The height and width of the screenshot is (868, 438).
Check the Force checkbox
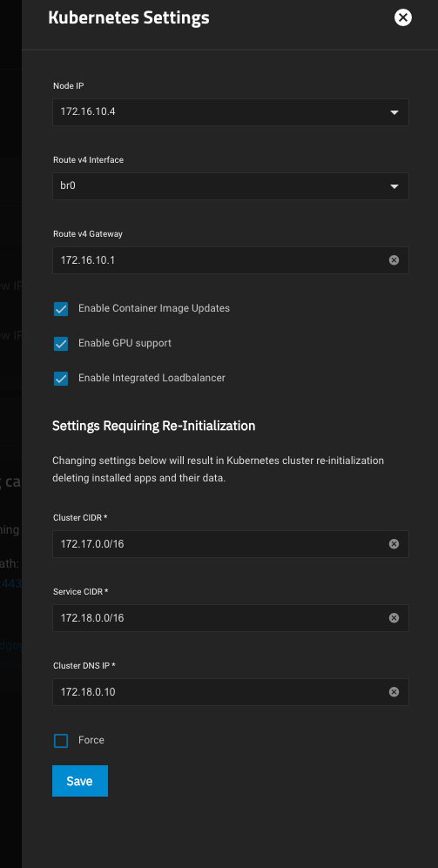point(61,741)
